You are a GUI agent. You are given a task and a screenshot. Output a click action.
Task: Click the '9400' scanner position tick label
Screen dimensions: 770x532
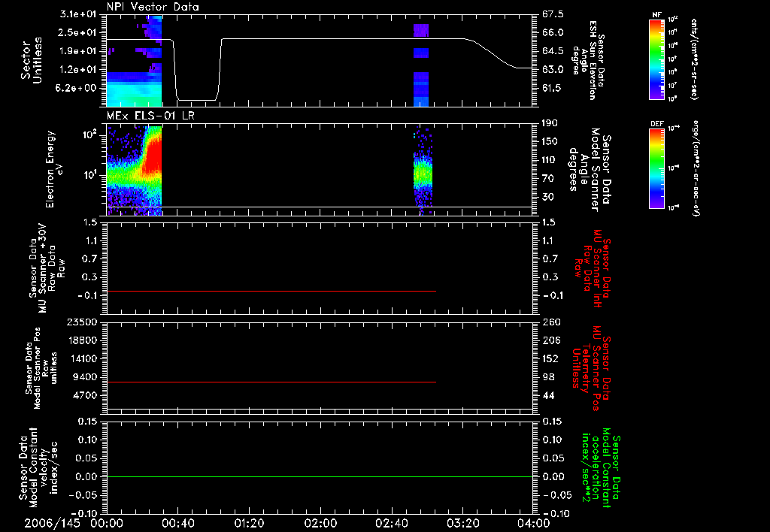click(x=84, y=377)
